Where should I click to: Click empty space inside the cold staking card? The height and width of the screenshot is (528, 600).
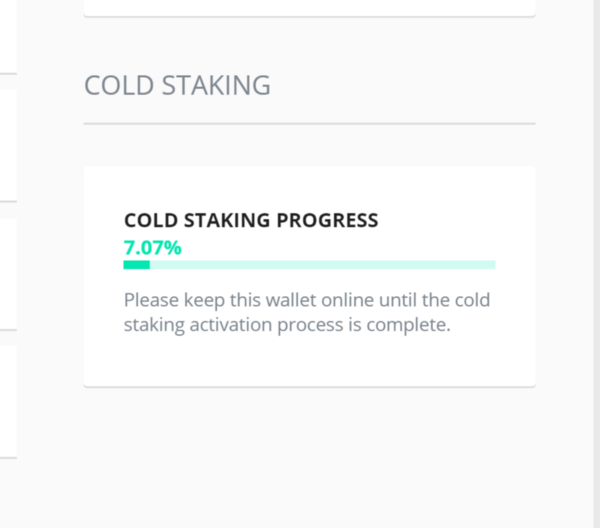(x=309, y=362)
